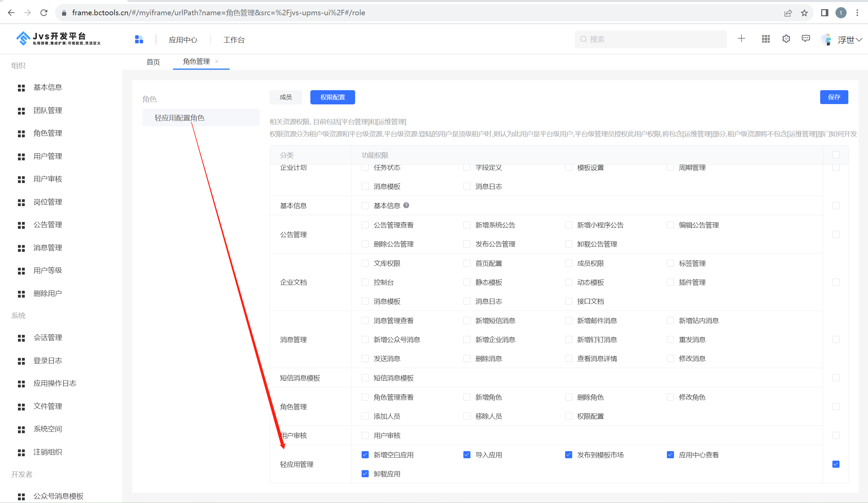The width and height of the screenshot is (868, 503).
Task: Select the 角色管理 tab
Action: coord(196,62)
